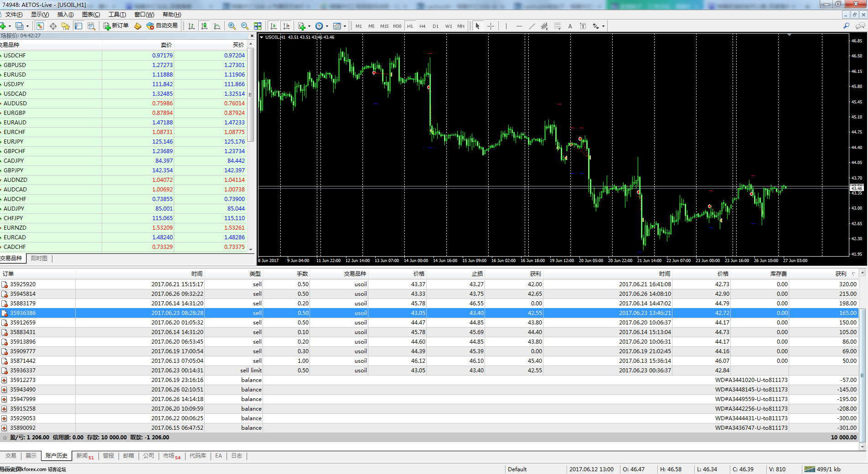
Task: Select order 35925920 row
Action: tap(429, 284)
